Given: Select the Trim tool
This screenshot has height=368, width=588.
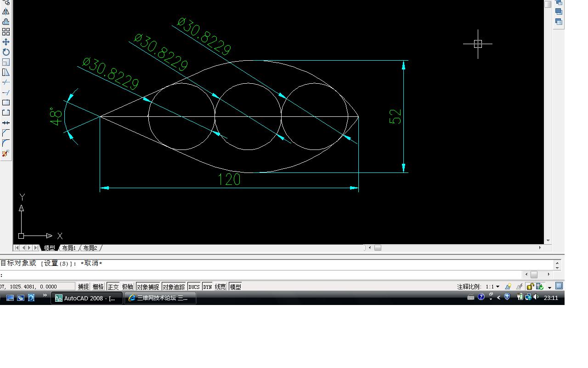Looking at the screenshot, I should coord(6,82).
